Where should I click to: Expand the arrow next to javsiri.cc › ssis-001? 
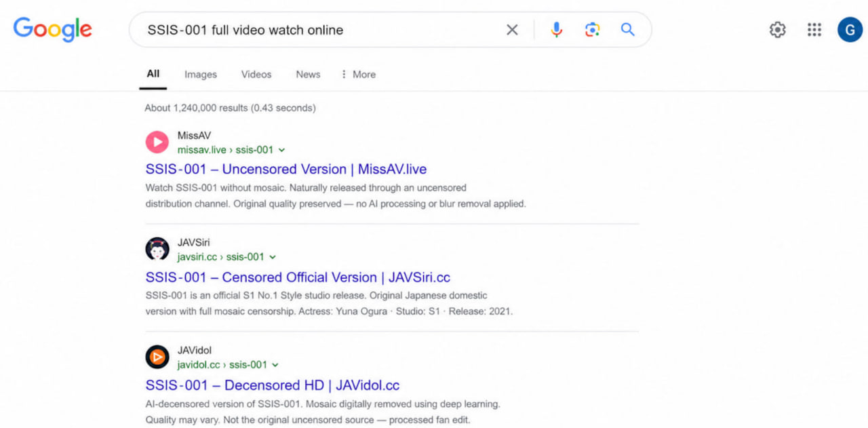[x=273, y=257]
